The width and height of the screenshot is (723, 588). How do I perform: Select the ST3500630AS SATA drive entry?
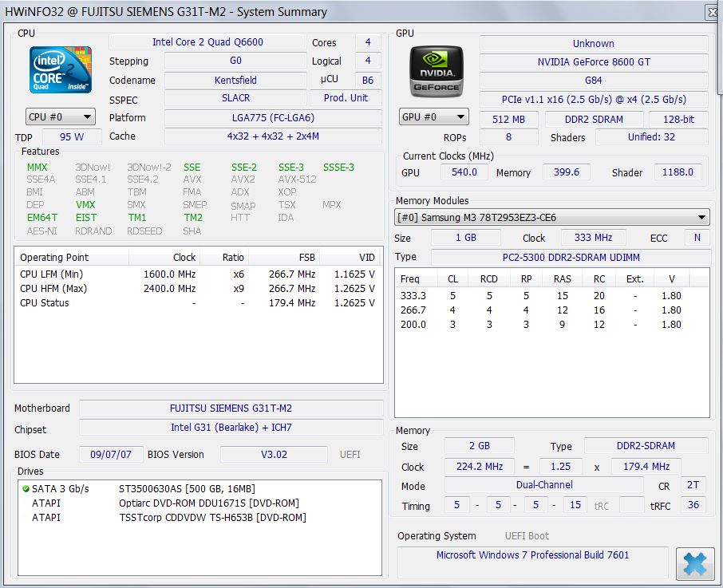(x=200, y=488)
